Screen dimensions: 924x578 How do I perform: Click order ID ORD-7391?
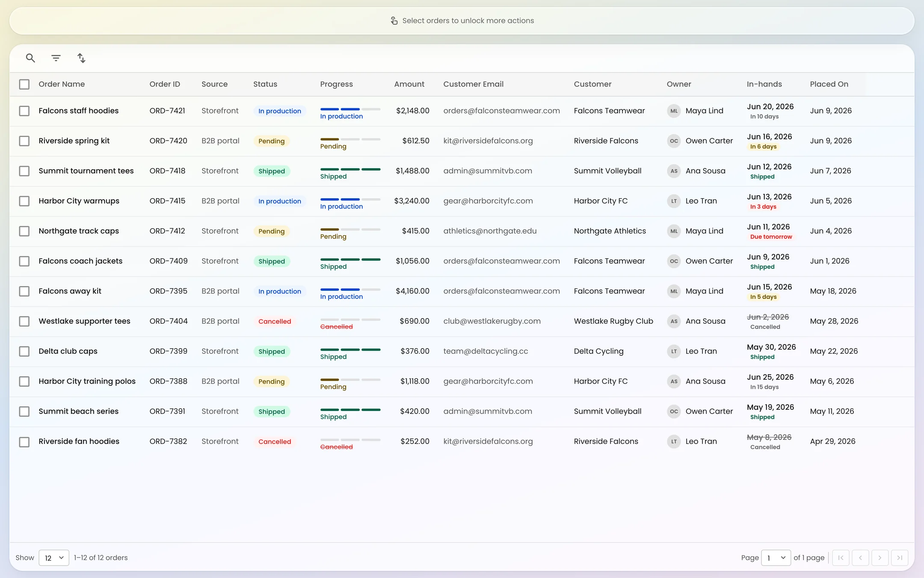tap(167, 411)
